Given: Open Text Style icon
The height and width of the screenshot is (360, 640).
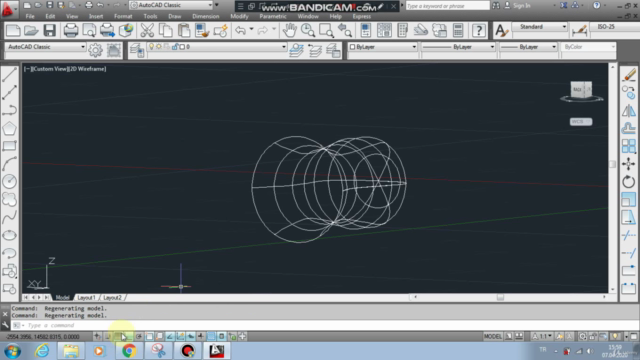Looking at the screenshot, I should (501, 31).
